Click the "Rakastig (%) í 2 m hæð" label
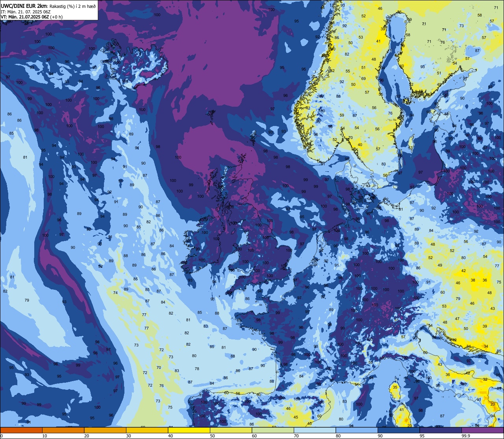The height and width of the screenshot is (439, 504). click(x=72, y=6)
